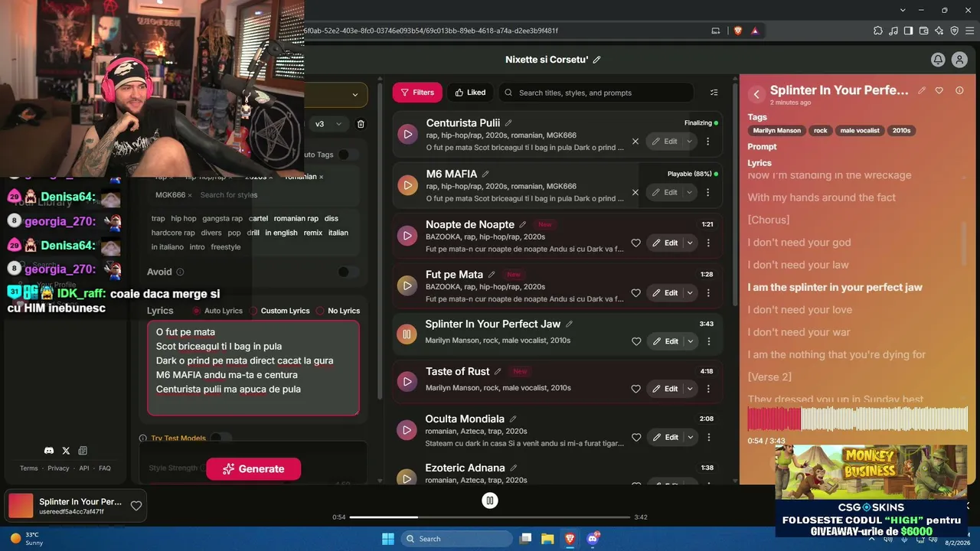
Task: Like the current track in bottom player
Action: 136,506
